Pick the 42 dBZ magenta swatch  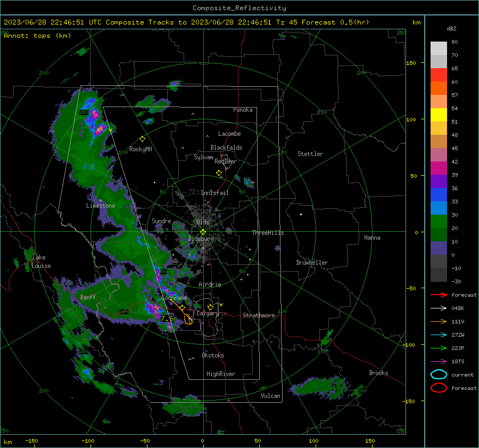click(x=439, y=168)
